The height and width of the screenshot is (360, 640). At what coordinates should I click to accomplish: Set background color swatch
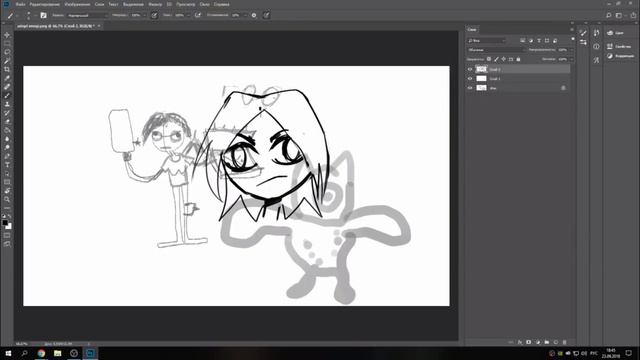point(9,227)
